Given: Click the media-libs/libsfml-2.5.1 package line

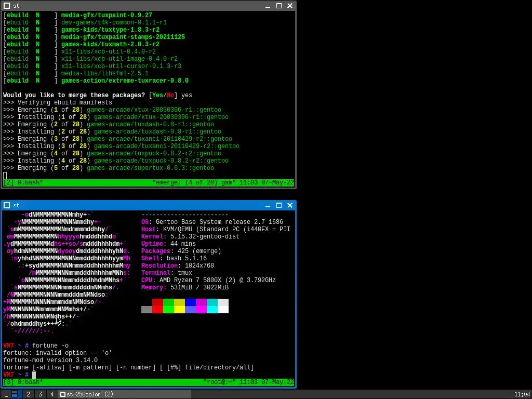Looking at the screenshot, I should [x=105, y=73].
